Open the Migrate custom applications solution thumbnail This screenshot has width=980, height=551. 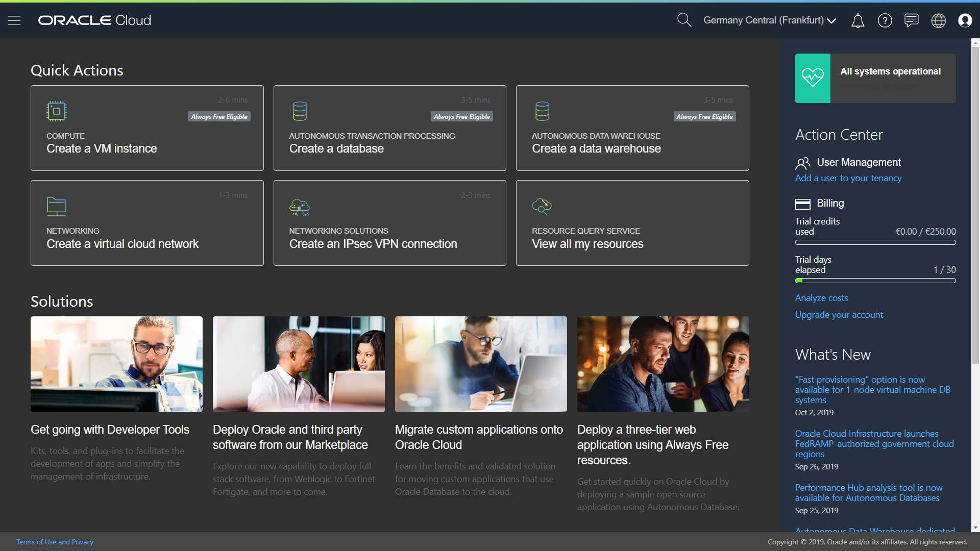point(480,364)
